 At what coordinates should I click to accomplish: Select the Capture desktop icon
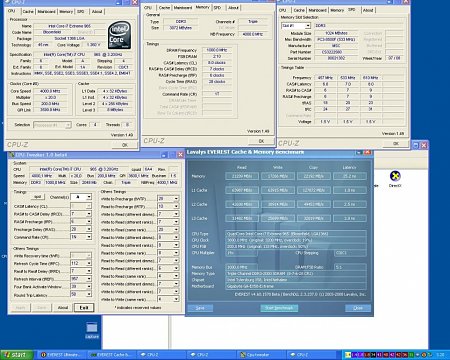(x=92, y=330)
